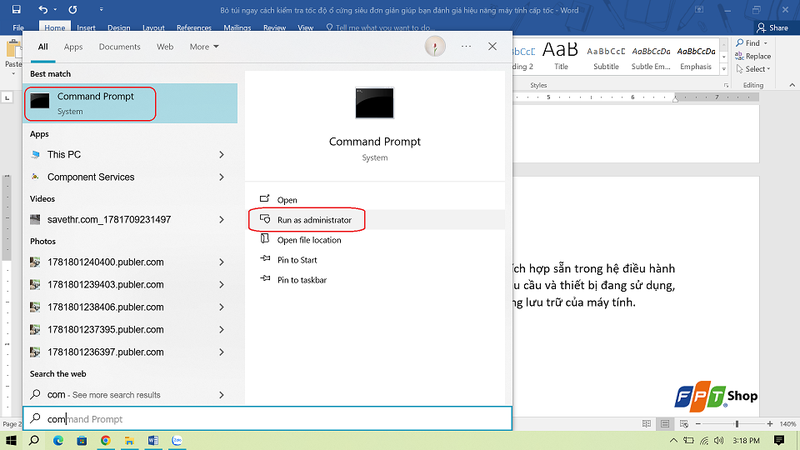Click Find in the Editing group
Viewport: 800px width, 450px height.
coord(752,43)
